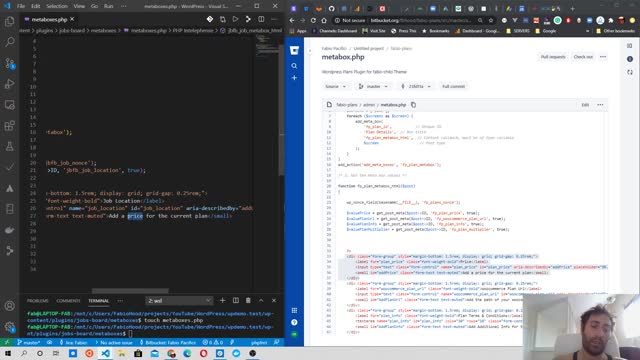Image resolution: width=640 pixels, height=360 pixels.
Task: Open the master branch dropdown in Bitbucket
Action: point(373,87)
